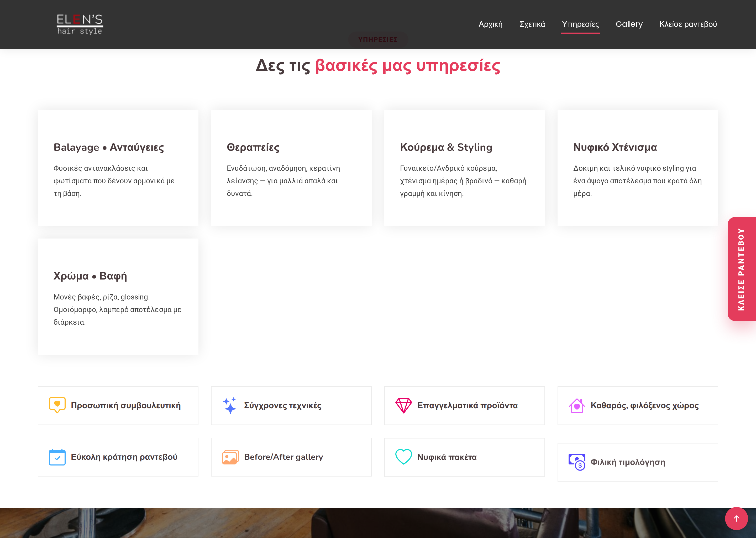Open the Νυφικό Χτένισμα service card
Viewport: 756px width, 538px height.
pyautogui.click(x=638, y=168)
